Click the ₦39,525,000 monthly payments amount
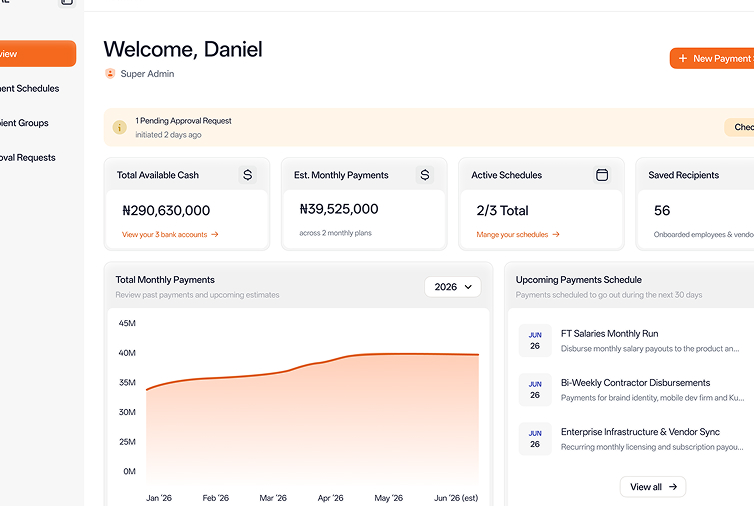The width and height of the screenshot is (754, 506). coord(339,209)
